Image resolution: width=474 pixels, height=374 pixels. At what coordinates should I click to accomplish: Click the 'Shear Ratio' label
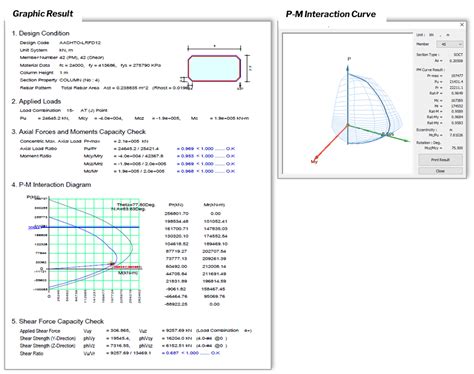click(x=31, y=353)
